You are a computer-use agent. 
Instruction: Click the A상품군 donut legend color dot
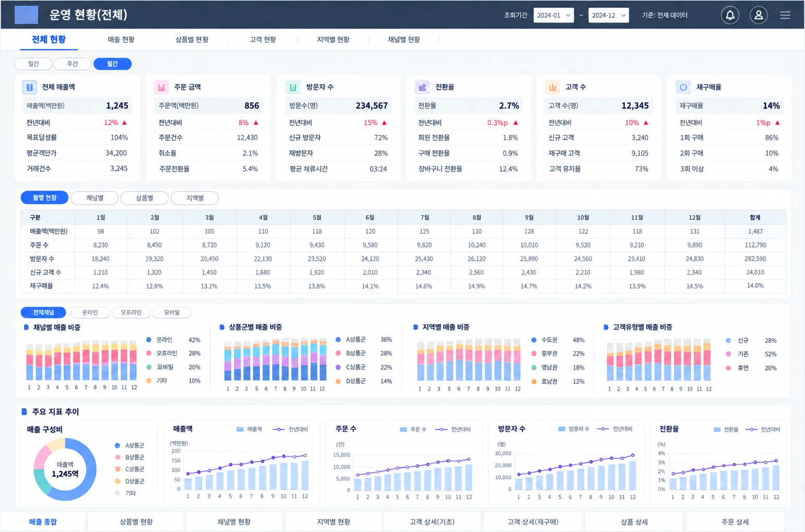pyautogui.click(x=117, y=445)
